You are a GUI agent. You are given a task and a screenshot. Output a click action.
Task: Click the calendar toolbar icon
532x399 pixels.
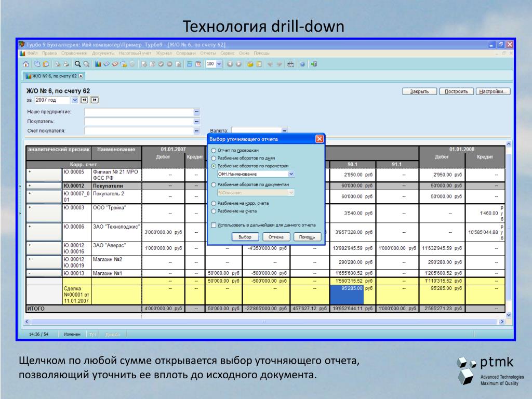(198, 64)
